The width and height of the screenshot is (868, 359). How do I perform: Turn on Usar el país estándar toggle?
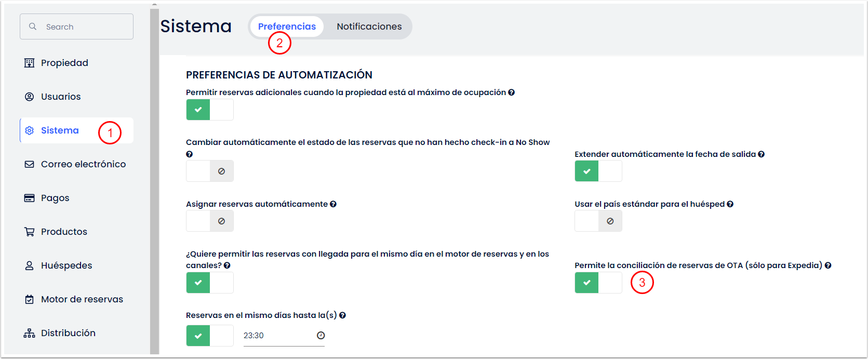(598, 221)
